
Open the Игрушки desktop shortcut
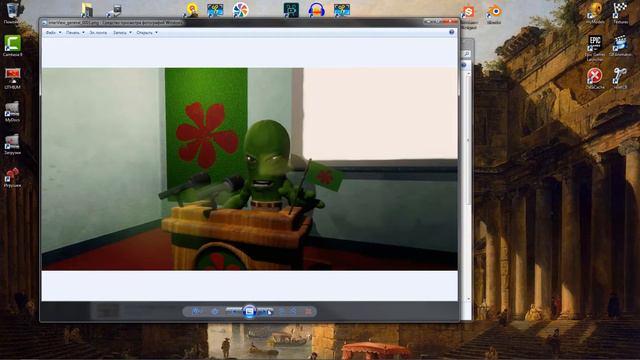(13, 177)
